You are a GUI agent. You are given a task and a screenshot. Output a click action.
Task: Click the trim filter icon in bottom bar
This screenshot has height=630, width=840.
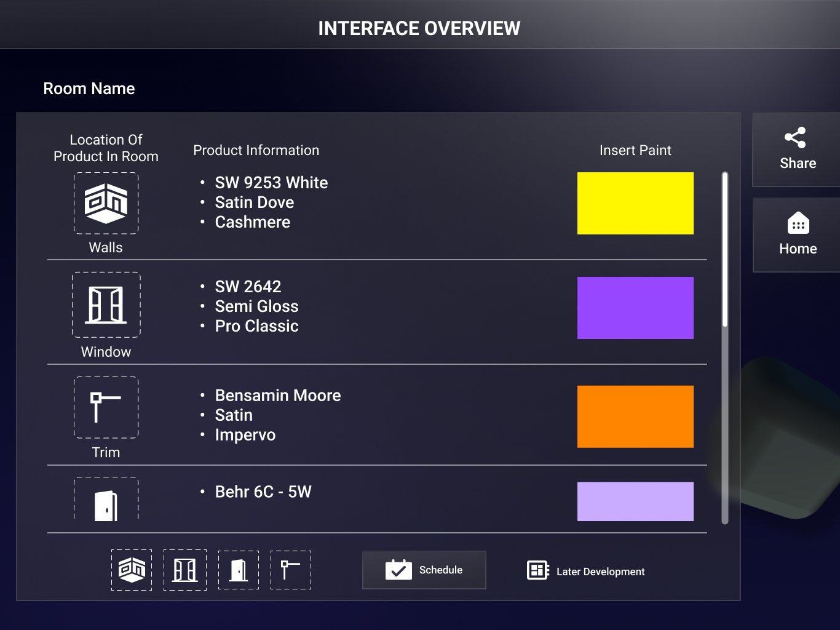click(291, 570)
